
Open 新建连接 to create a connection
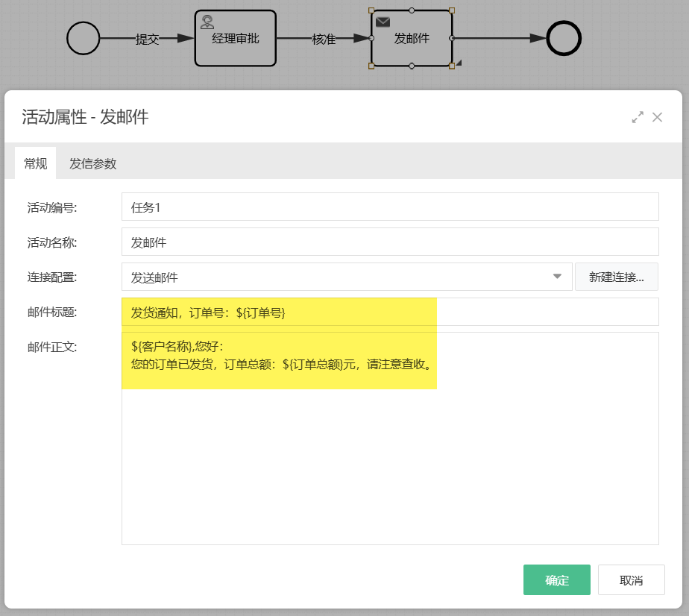click(616, 276)
